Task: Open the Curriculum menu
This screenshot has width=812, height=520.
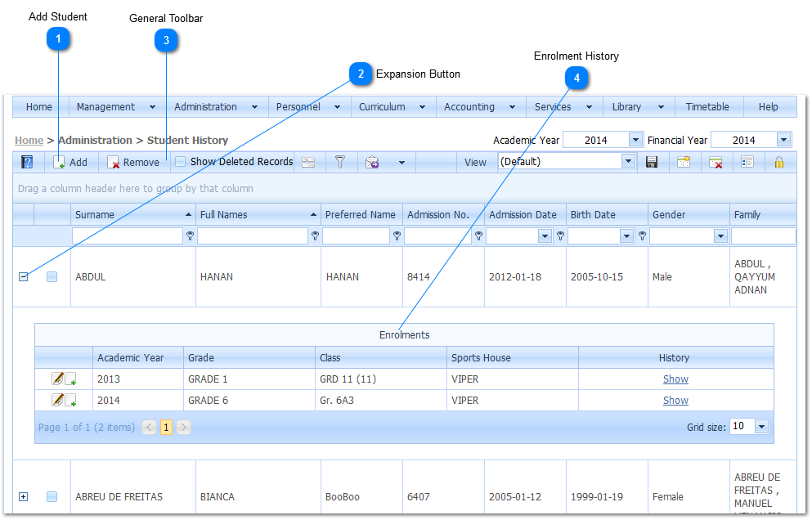Action: click(392, 107)
